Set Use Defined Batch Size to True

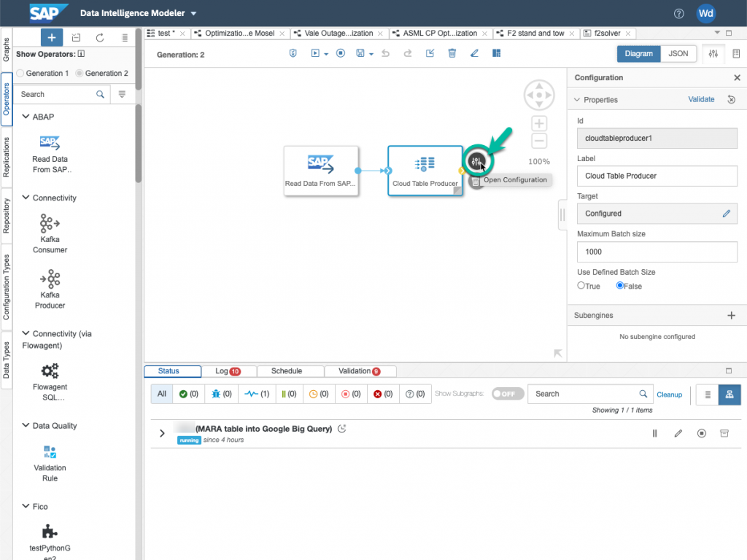click(581, 286)
